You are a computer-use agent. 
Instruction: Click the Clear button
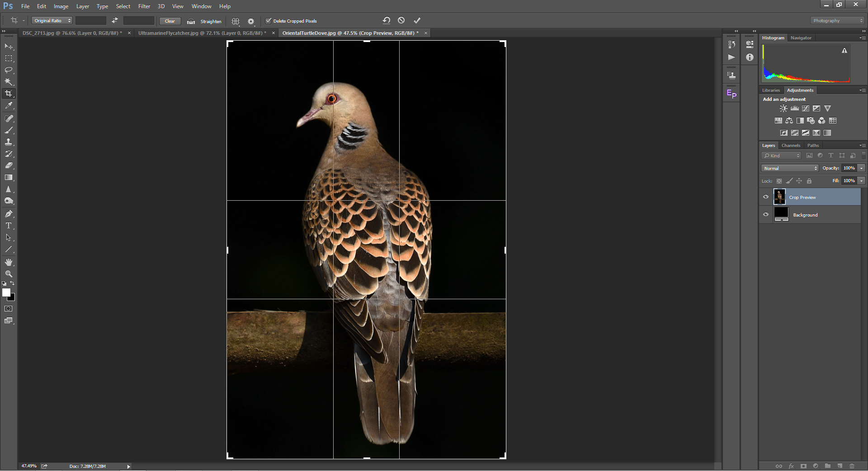pos(170,21)
